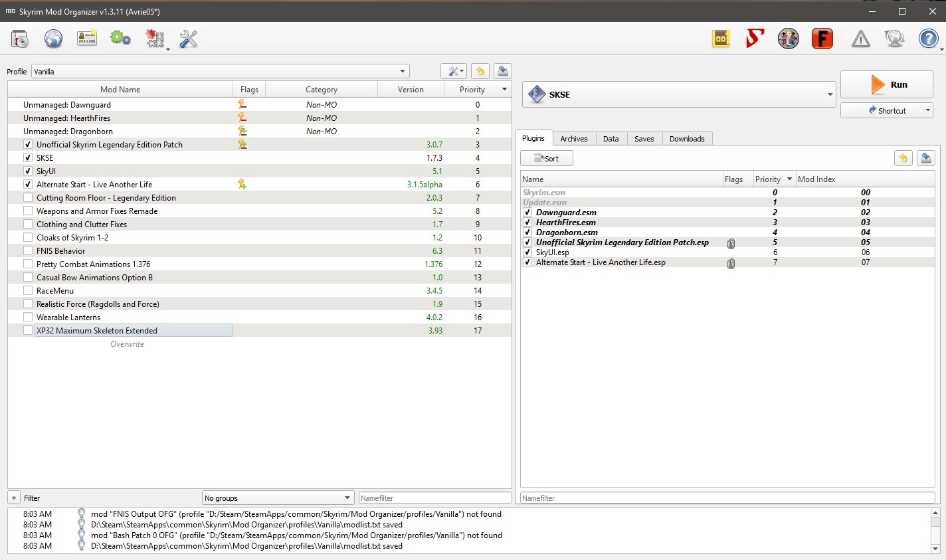This screenshot has height=560, width=946.
Task: Disable Unofficial Skyrim Legendary Edition Patch mod
Action: 28,145
